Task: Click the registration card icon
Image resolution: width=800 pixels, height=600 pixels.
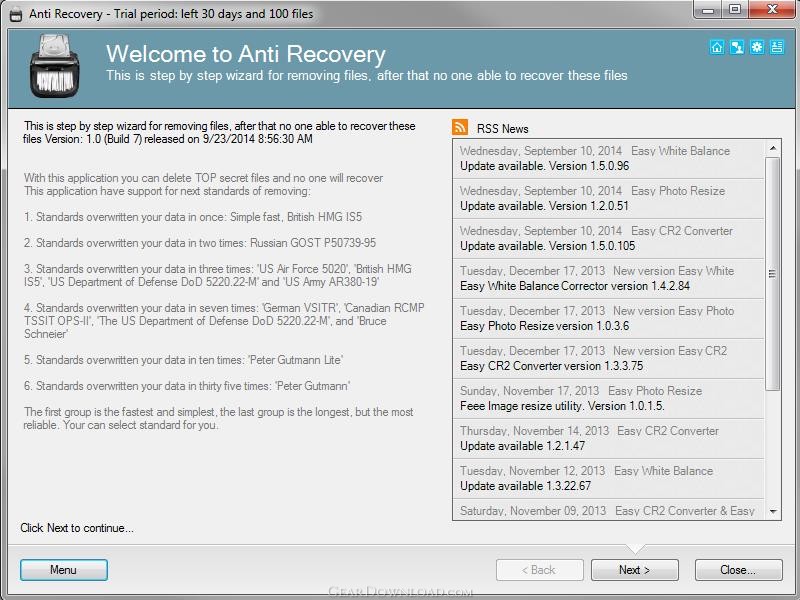Action: 777,47
